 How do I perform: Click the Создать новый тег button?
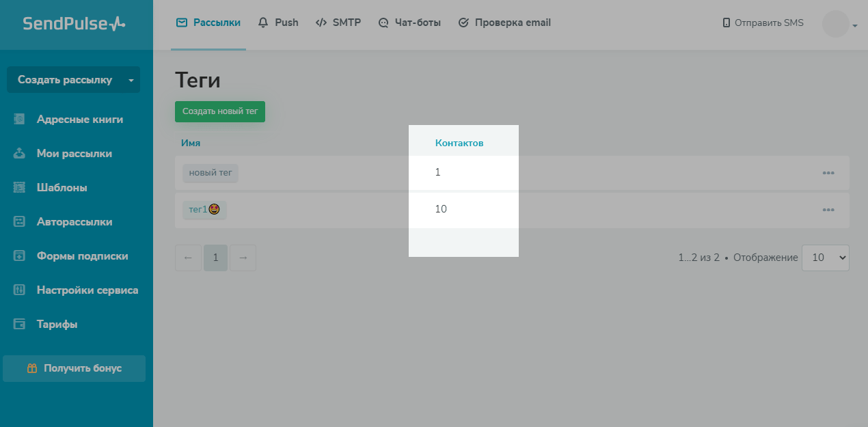219,111
